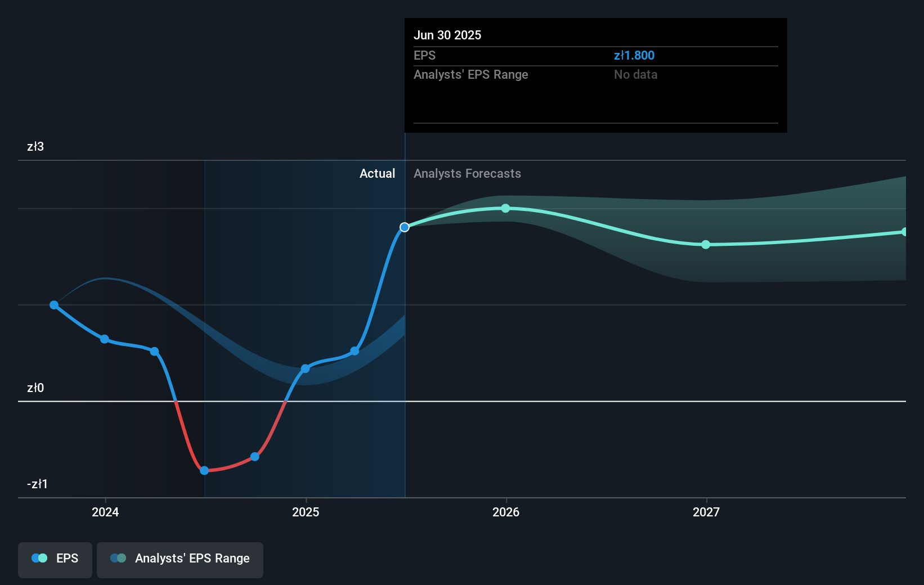Screen dimensions: 924x585
Task: Toggle the EPS series visibility
Action: tap(55, 560)
